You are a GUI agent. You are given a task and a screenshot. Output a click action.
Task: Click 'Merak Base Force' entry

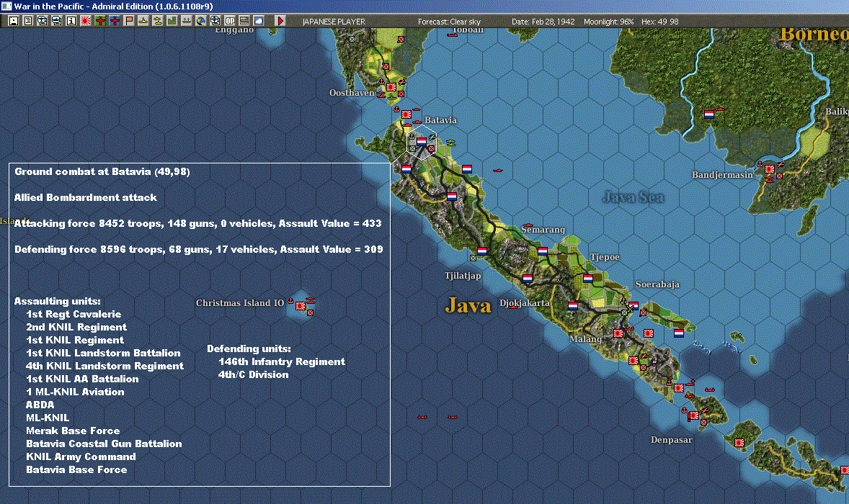click(x=73, y=431)
